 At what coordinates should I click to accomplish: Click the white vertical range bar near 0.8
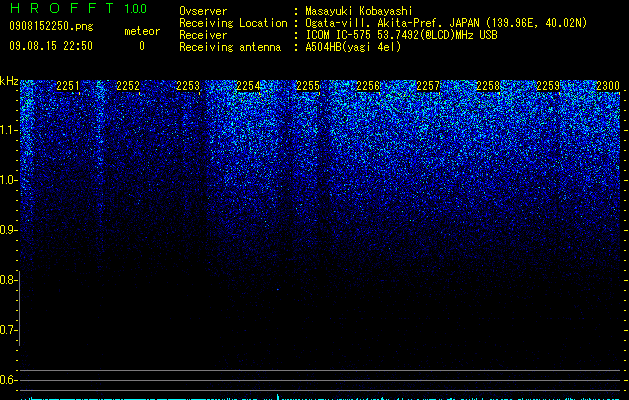[x=20, y=308]
